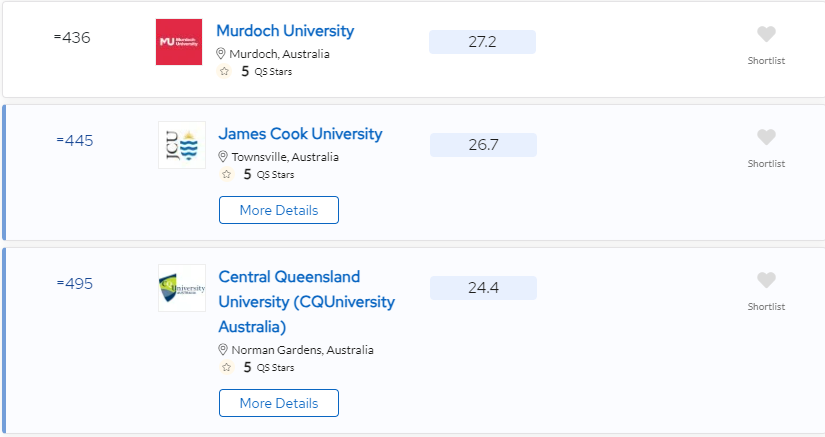Click CQUniversity logo image
Screen dimensions: 825x437
point(182,288)
